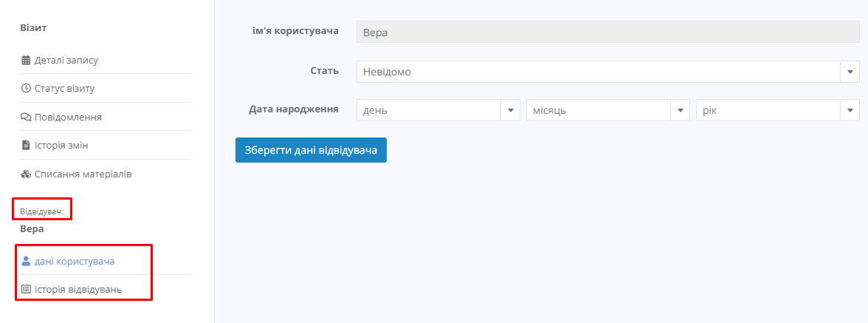Click the visitor name Вера in sidebar

click(x=32, y=229)
